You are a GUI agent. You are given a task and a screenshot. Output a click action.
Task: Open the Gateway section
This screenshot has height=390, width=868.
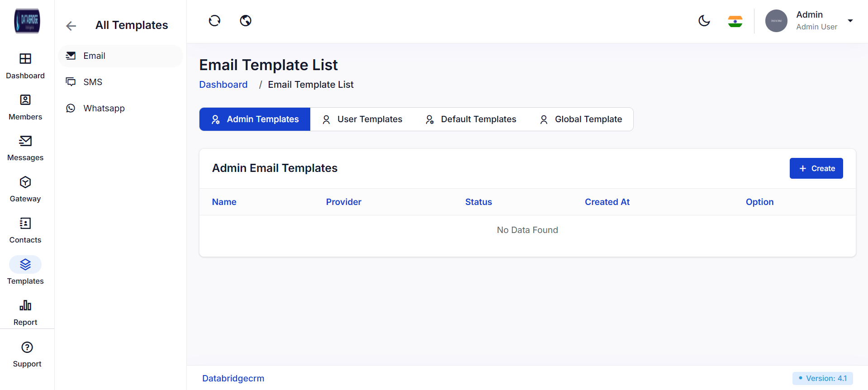coord(25,182)
